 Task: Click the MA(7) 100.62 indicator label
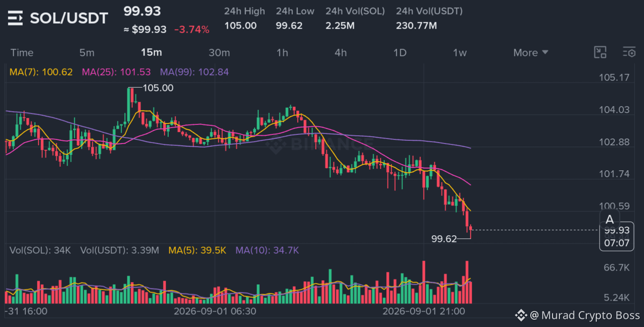click(41, 72)
